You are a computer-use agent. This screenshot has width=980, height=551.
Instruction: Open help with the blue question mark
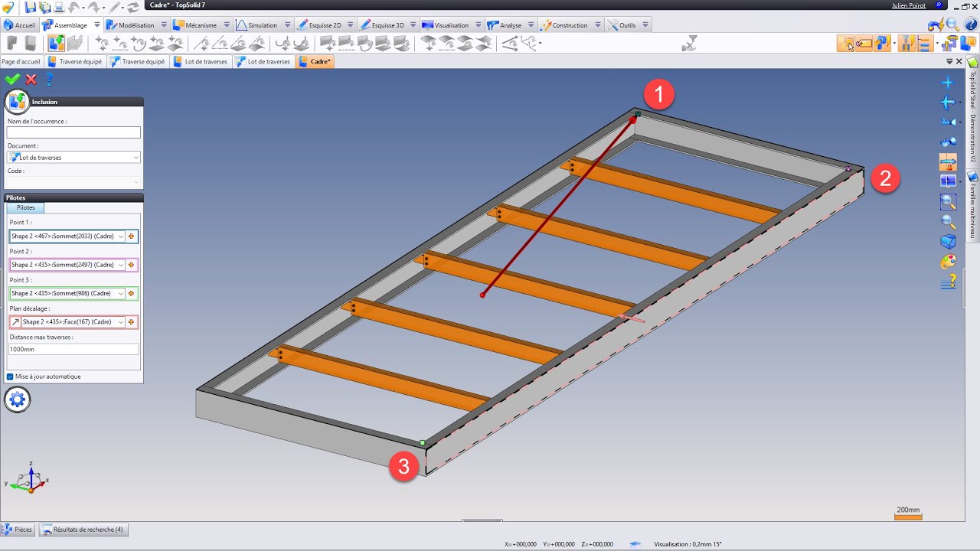coord(50,79)
